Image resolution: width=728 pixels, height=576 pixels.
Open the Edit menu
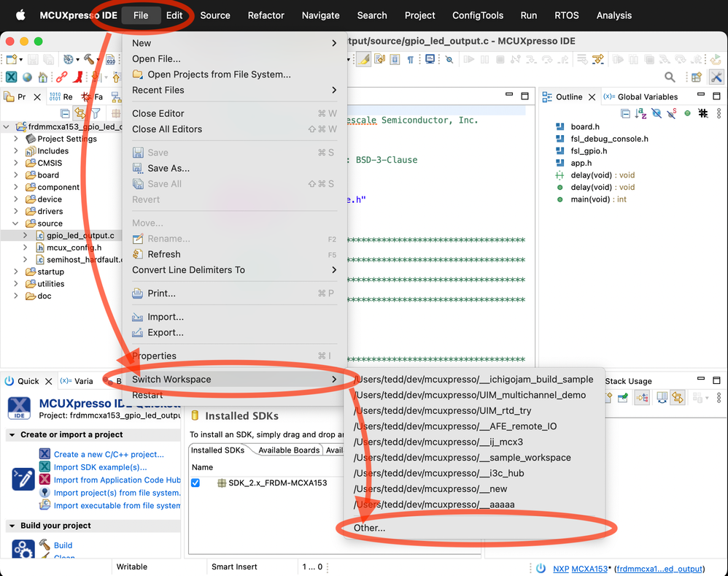[174, 15]
